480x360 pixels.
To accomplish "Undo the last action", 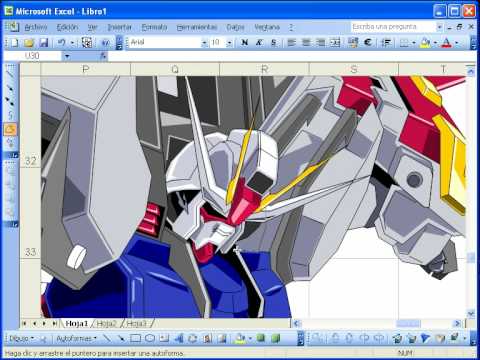I will click(x=61, y=42).
